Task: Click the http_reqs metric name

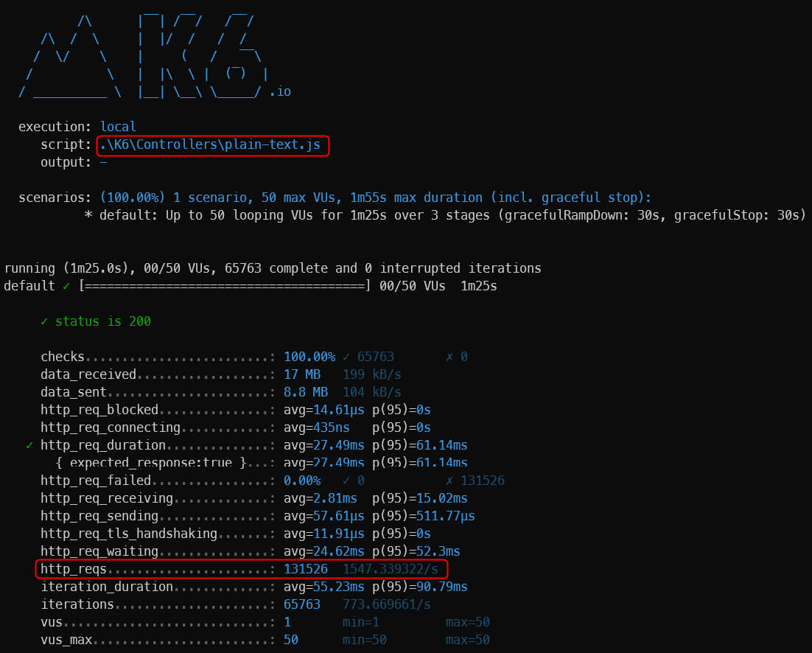Action: tap(74, 569)
